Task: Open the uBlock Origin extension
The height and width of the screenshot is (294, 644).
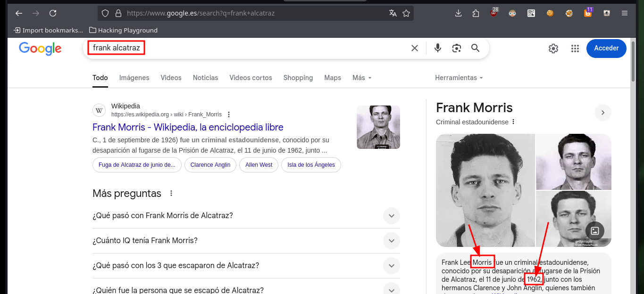Action: click(x=494, y=13)
